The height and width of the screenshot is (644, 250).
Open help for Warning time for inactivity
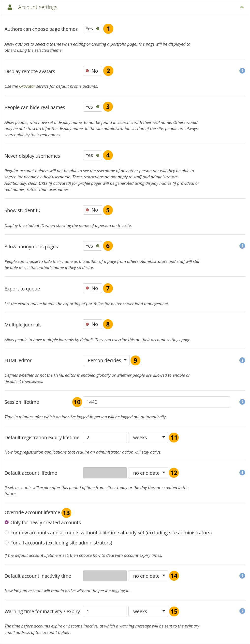[x=242, y=611]
